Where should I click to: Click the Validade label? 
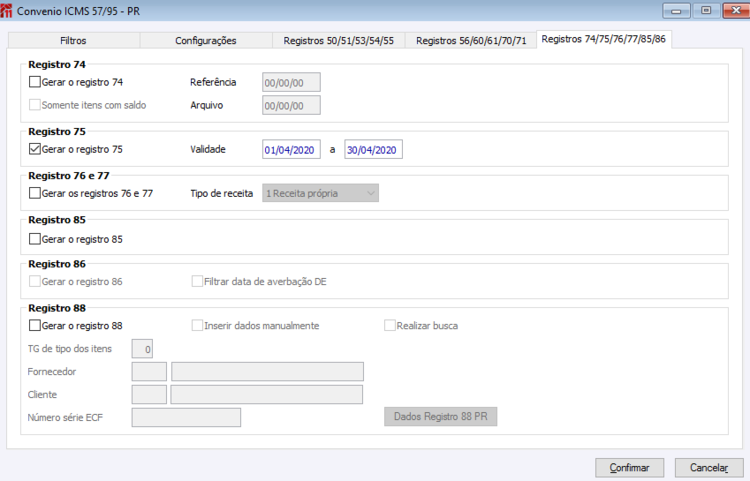[x=208, y=149]
